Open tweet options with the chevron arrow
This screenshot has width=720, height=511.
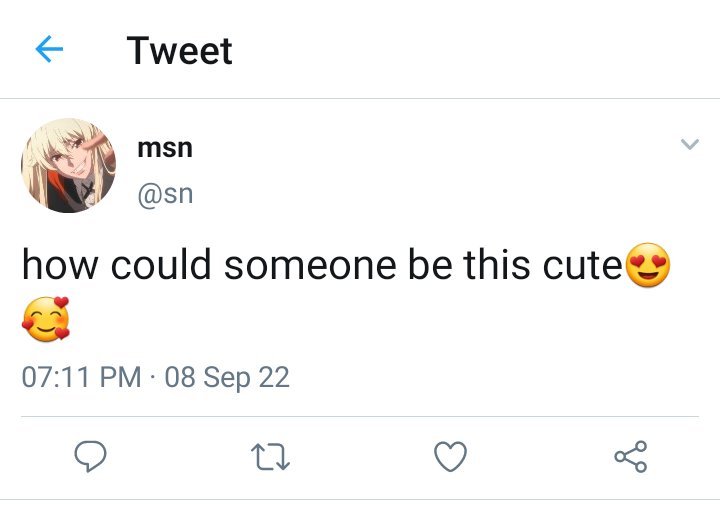tap(690, 144)
